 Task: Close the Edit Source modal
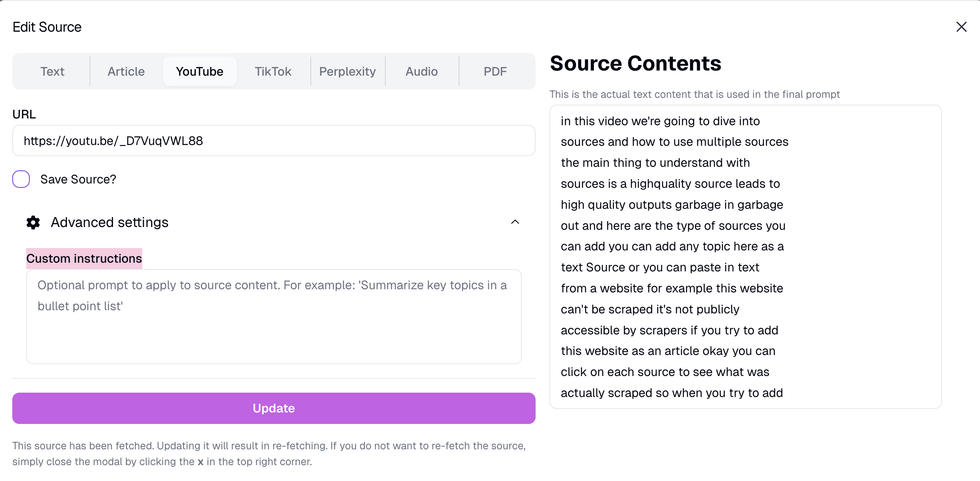click(961, 27)
